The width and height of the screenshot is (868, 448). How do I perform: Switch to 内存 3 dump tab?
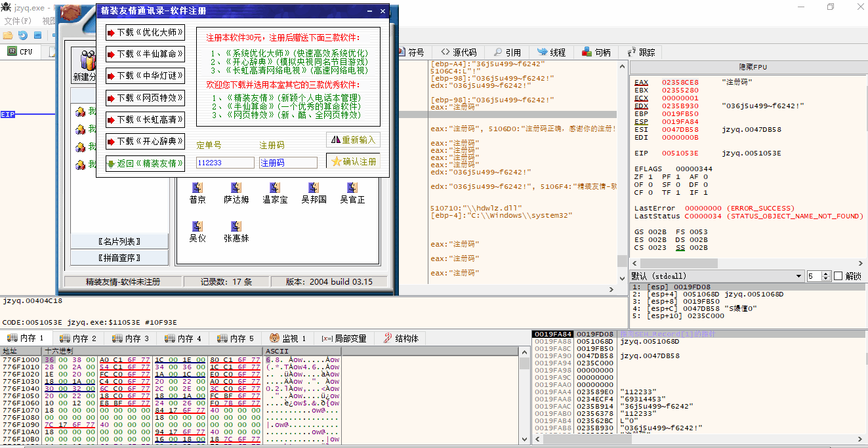coord(130,338)
